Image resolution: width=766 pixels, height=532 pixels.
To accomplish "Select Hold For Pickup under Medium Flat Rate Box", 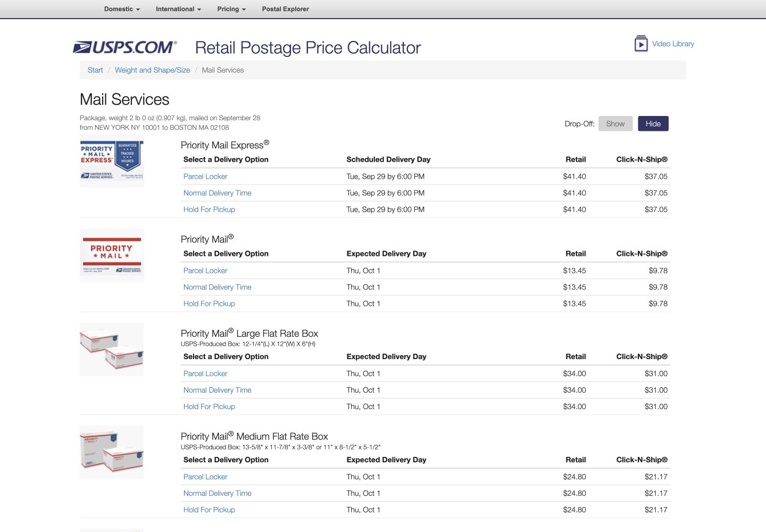I will [209, 510].
